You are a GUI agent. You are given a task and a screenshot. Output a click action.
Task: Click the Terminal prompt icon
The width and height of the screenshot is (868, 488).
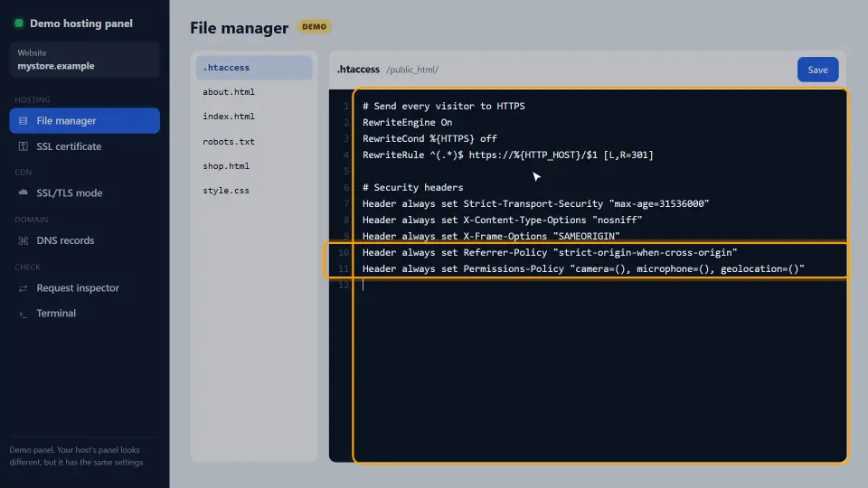pos(23,314)
